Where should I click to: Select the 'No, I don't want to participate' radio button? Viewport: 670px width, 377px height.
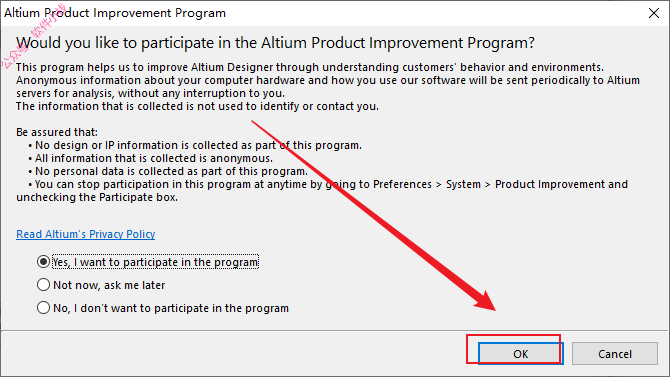pos(43,308)
